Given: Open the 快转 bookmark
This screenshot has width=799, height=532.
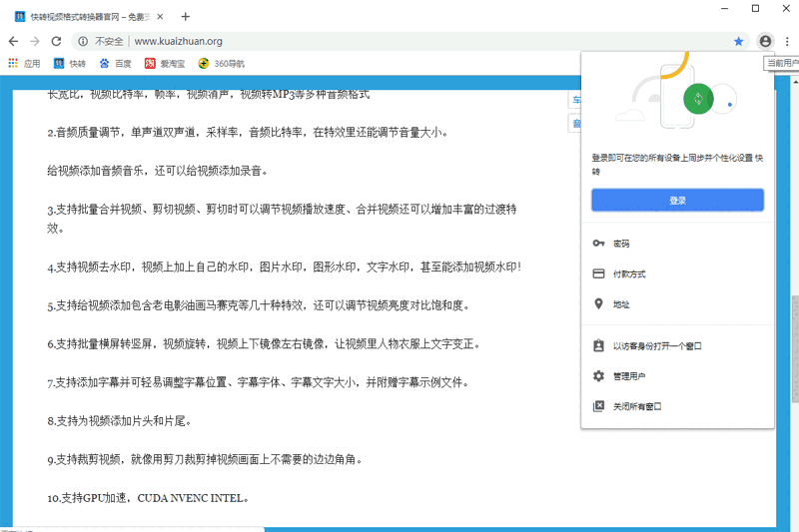Looking at the screenshot, I should click(70, 63).
